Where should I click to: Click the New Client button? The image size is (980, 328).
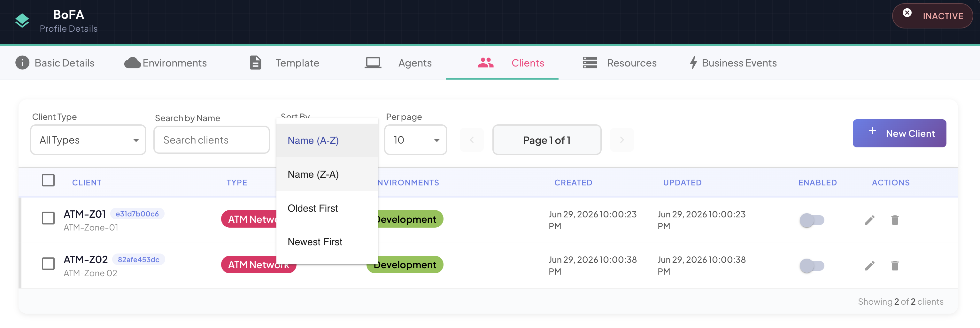point(899,134)
